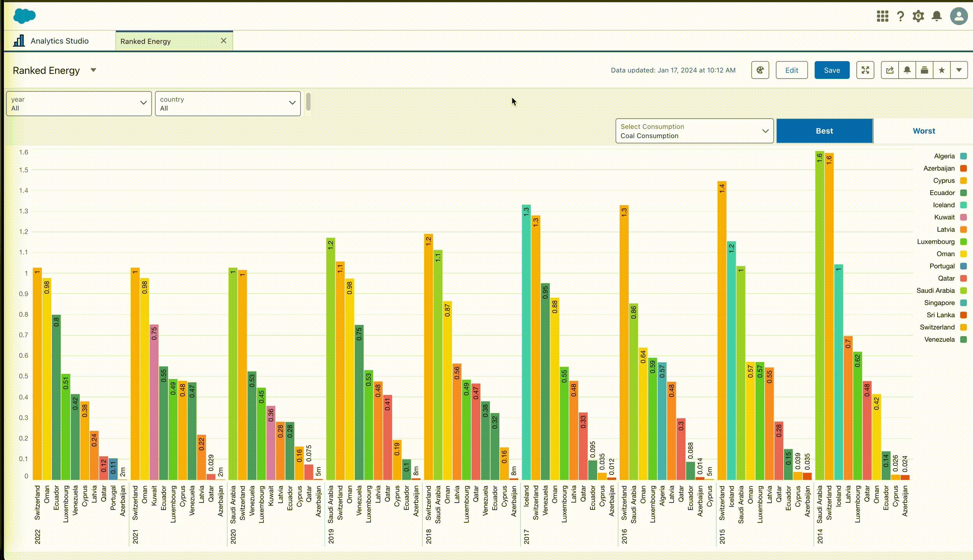Switch to the Analytics Studio tab
The width and height of the screenshot is (973, 560).
tap(59, 41)
